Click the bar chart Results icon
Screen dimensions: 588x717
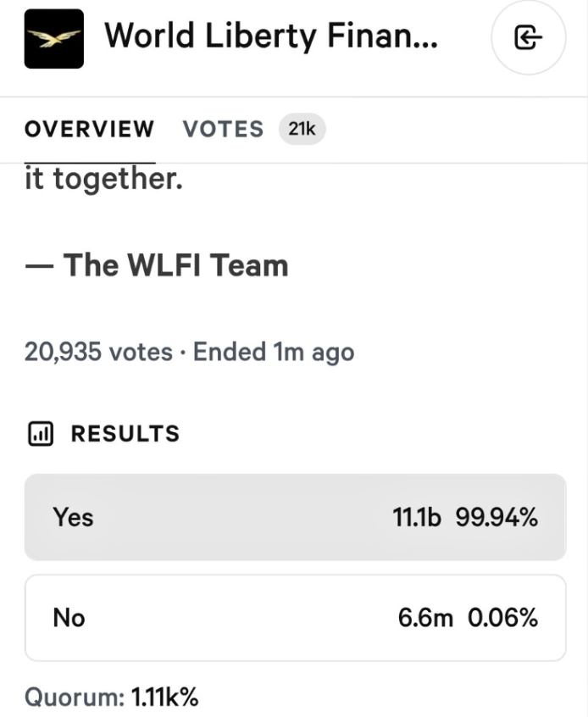41,434
